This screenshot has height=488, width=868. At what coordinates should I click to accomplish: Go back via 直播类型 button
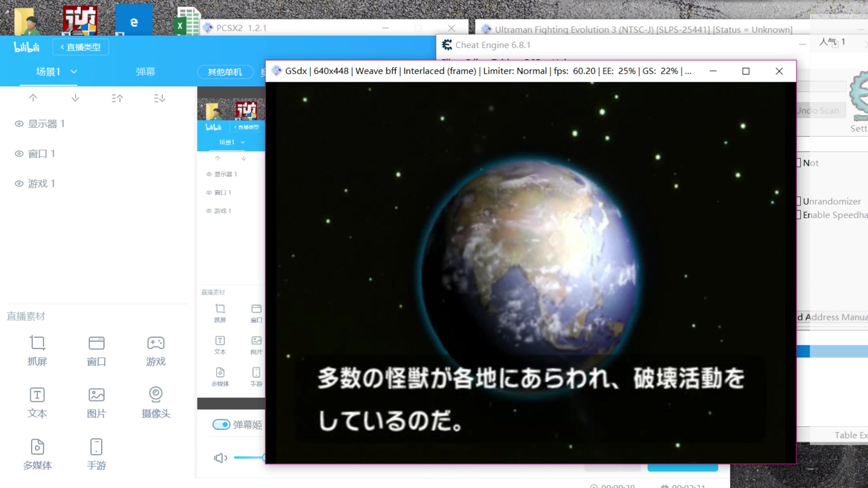(81, 47)
